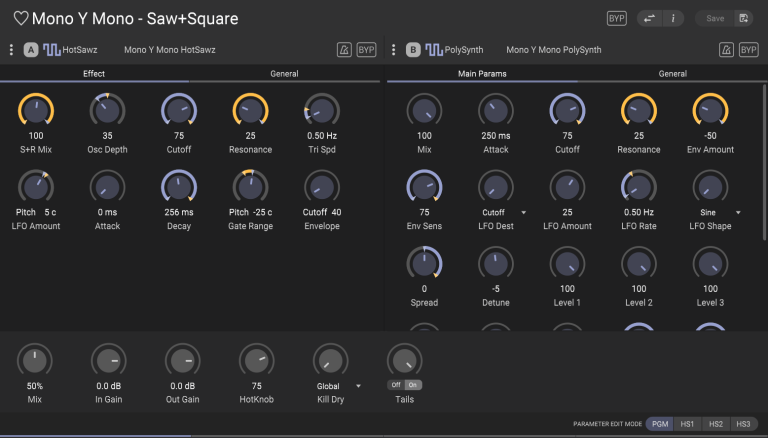This screenshot has height=438, width=768.
Task: Click the preset title Mono Y Mono - Saw+Square
Action: tap(135, 19)
